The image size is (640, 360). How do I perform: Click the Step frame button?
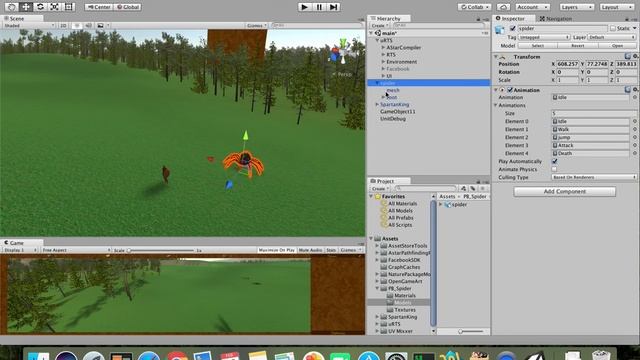(333, 7)
